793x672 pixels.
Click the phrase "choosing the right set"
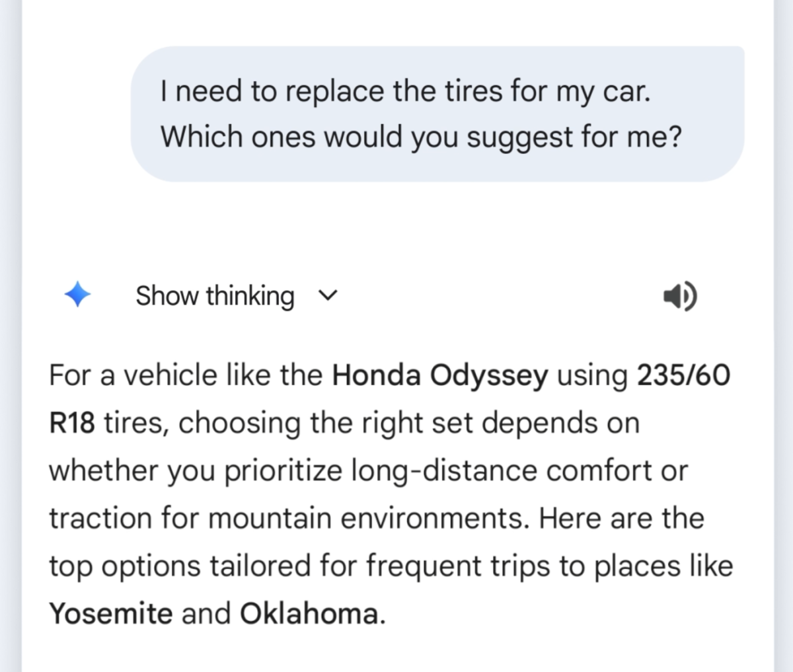point(325,423)
